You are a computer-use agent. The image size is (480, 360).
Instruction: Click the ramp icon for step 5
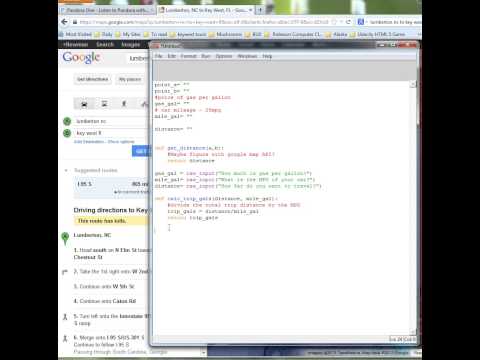pos(65,317)
